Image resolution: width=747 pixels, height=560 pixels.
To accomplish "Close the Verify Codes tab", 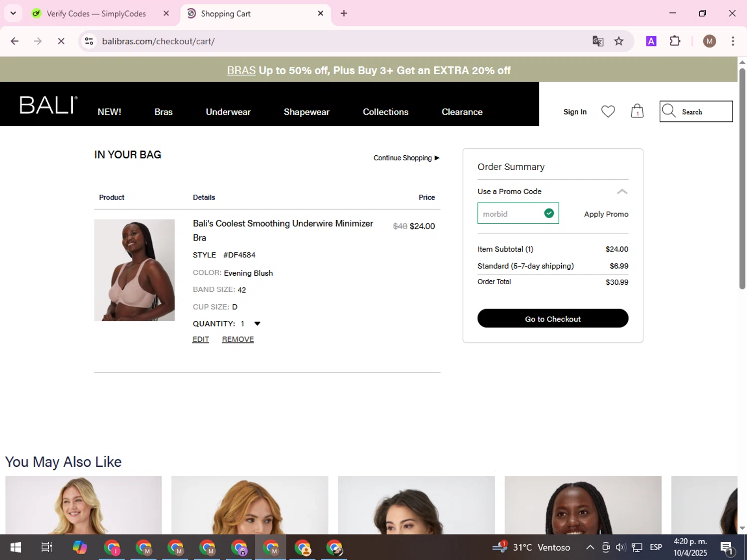I will click(x=166, y=13).
